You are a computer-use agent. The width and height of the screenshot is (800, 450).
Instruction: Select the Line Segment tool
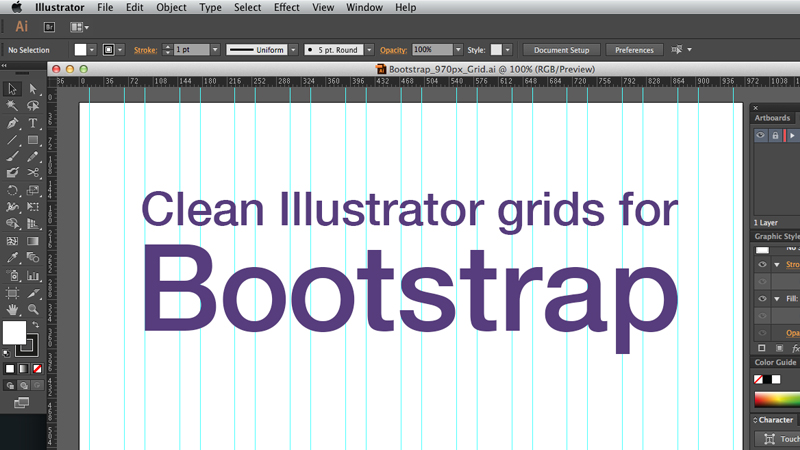[12, 139]
